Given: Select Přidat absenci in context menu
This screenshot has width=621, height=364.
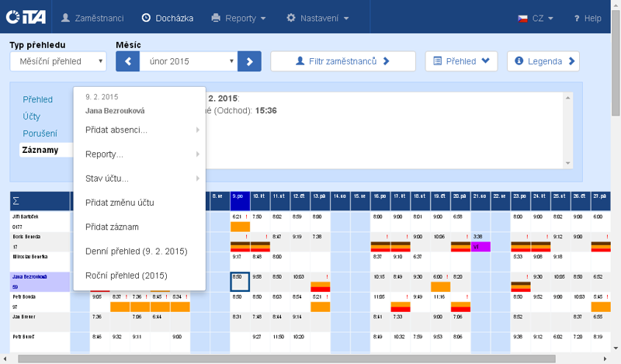Looking at the screenshot, I should tap(116, 130).
